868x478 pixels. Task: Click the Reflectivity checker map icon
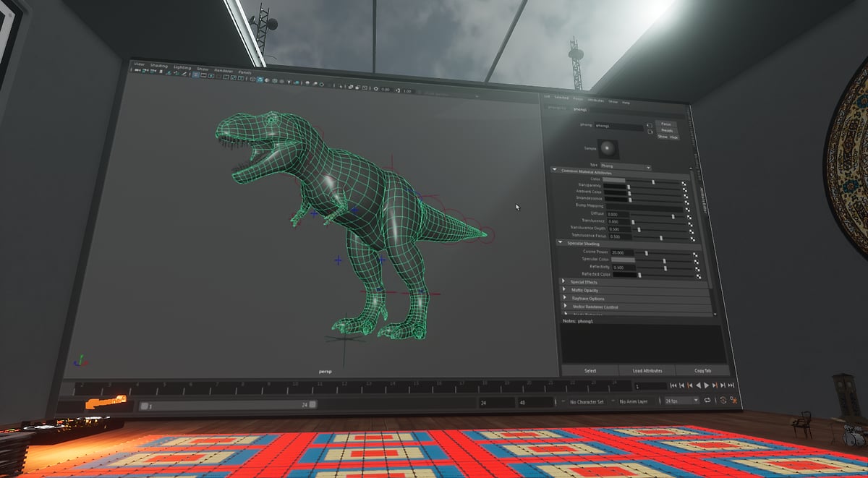pos(697,268)
